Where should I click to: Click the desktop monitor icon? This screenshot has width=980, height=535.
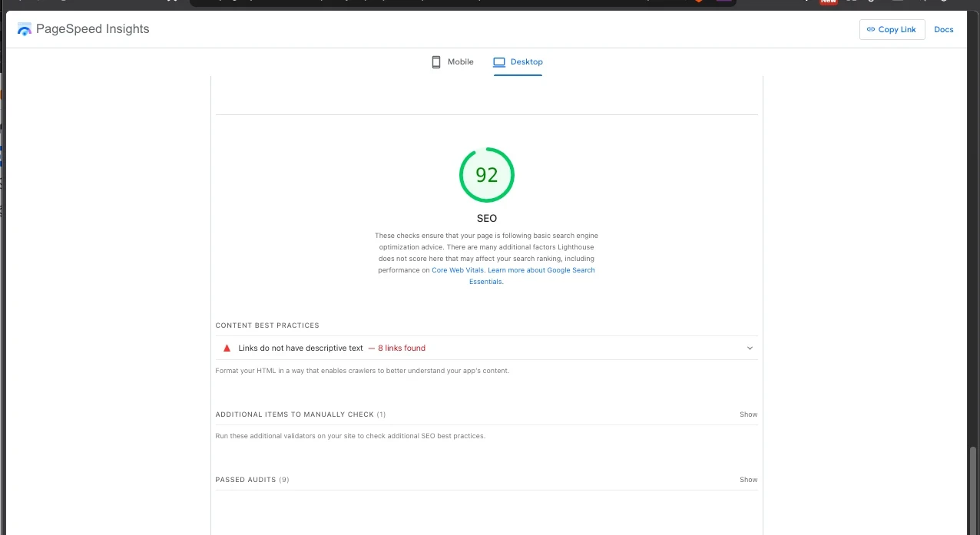click(x=499, y=62)
